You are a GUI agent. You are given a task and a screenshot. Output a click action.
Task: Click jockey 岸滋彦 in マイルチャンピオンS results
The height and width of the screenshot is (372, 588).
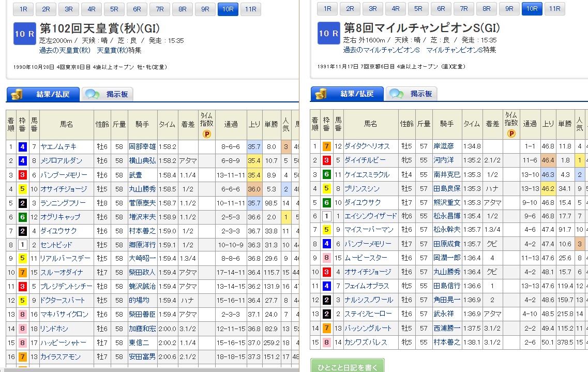pyautogui.click(x=444, y=146)
